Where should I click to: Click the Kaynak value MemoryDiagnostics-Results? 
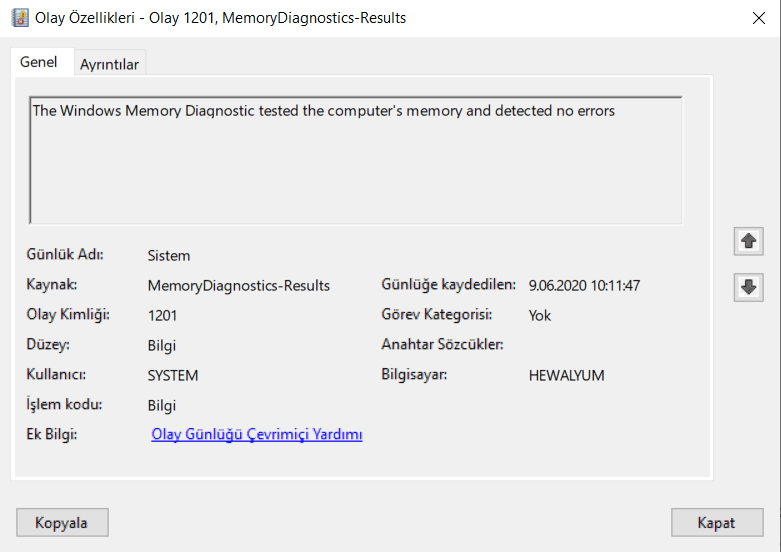pyautogui.click(x=238, y=285)
